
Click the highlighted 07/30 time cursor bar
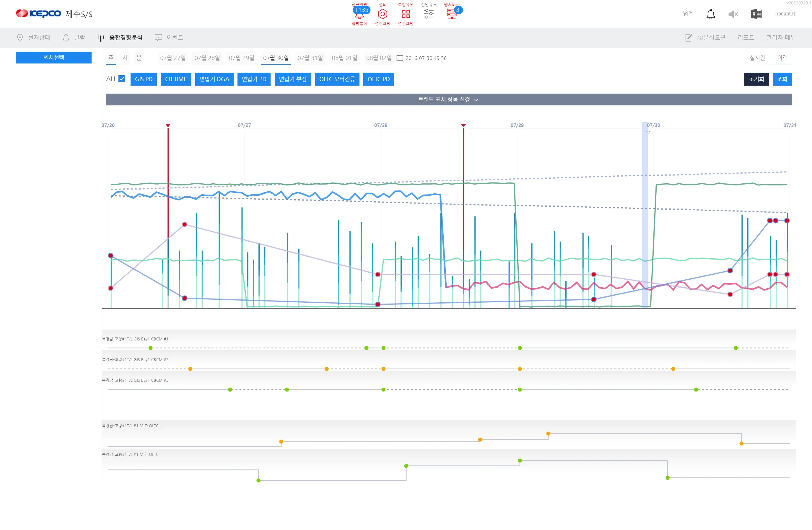pos(645,215)
